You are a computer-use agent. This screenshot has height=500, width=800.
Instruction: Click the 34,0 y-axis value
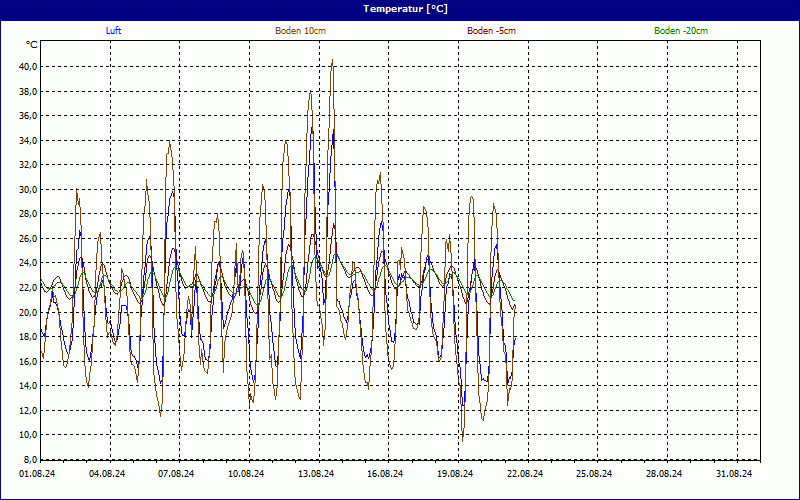(x=28, y=140)
